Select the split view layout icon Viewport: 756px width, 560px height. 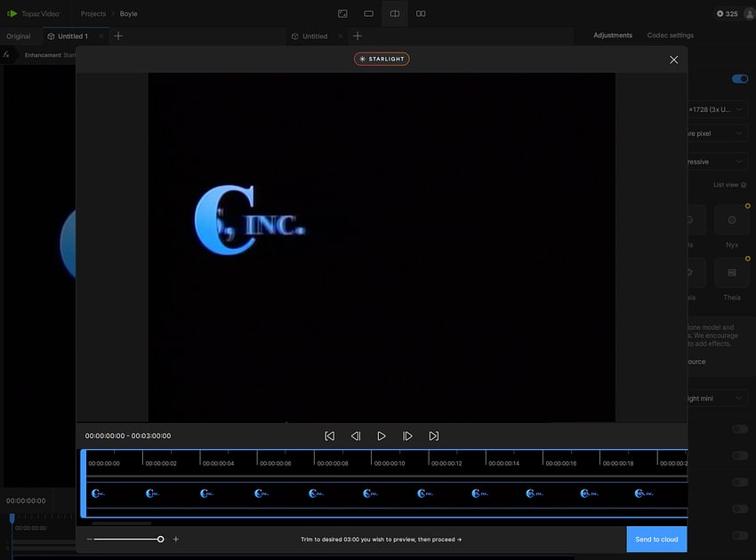pyautogui.click(x=395, y=13)
